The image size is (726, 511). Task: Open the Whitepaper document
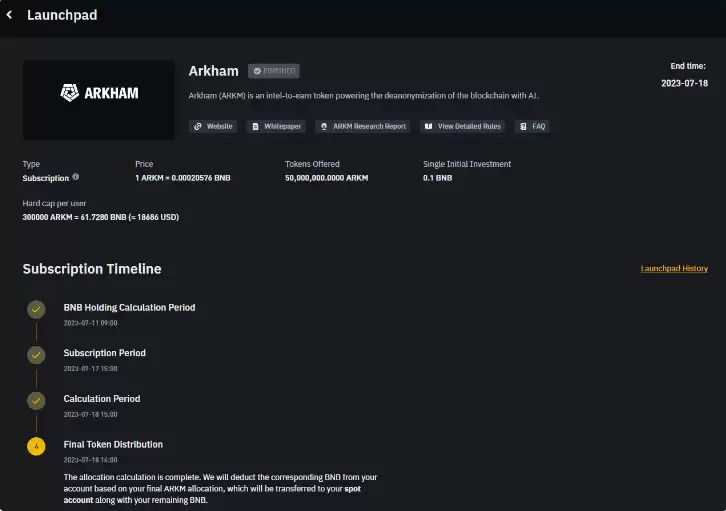278,127
